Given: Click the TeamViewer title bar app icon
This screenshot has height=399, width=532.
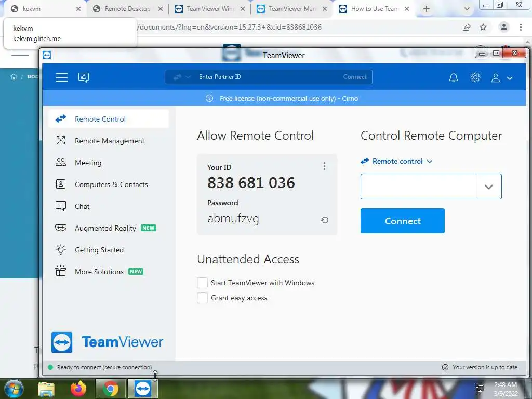Looking at the screenshot, I should (x=47, y=55).
